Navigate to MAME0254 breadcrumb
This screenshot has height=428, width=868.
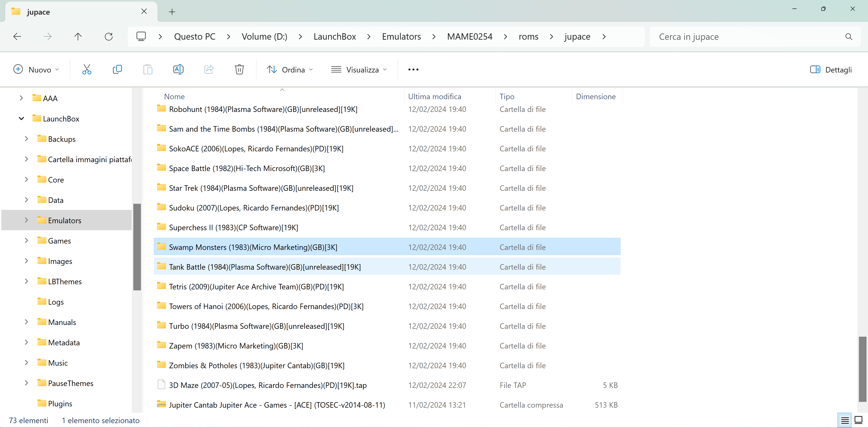(469, 36)
